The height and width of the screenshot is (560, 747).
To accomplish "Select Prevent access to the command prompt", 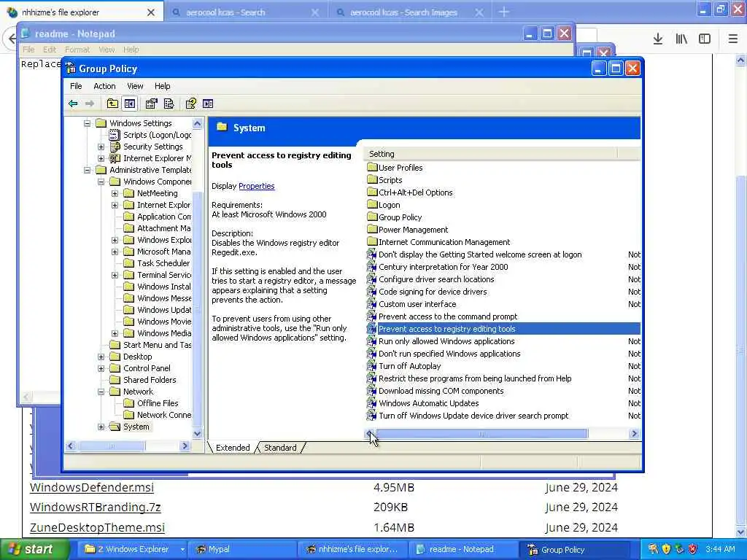I will click(x=448, y=316).
